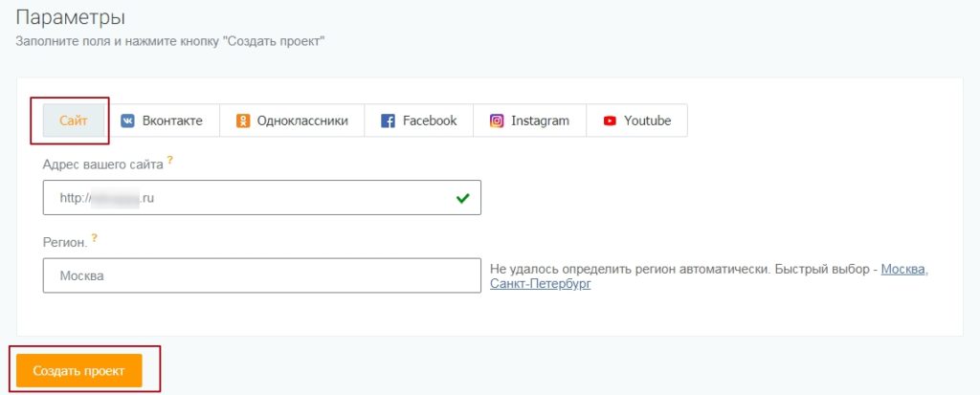This screenshot has height=395, width=980.
Task: Click the green checkmark in address field
Action: 463,198
